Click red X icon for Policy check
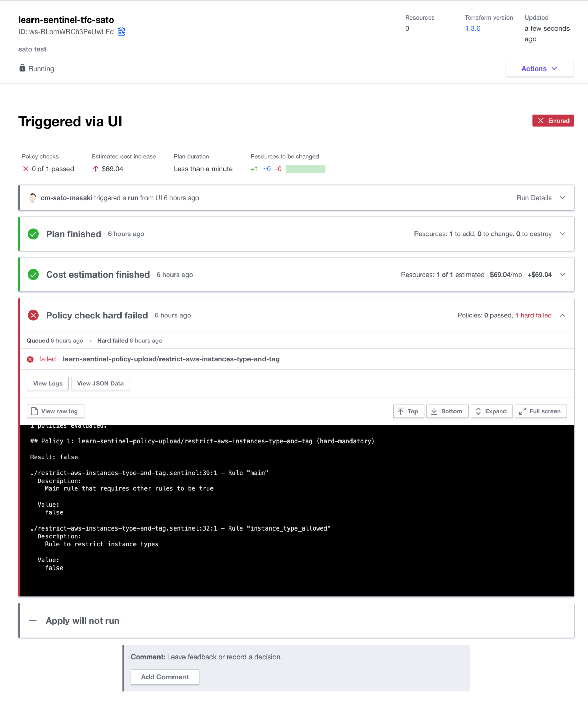This screenshot has height=701, width=588. [33, 315]
